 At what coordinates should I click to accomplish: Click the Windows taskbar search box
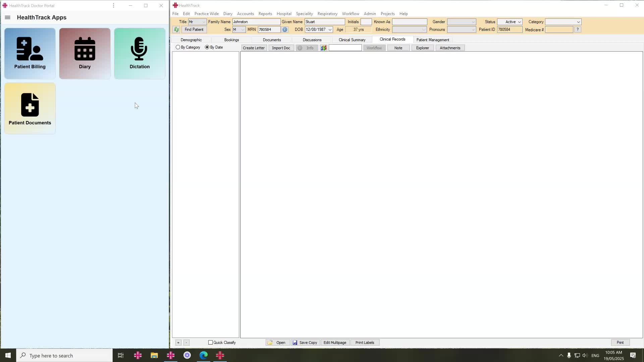pyautogui.click(x=64, y=355)
